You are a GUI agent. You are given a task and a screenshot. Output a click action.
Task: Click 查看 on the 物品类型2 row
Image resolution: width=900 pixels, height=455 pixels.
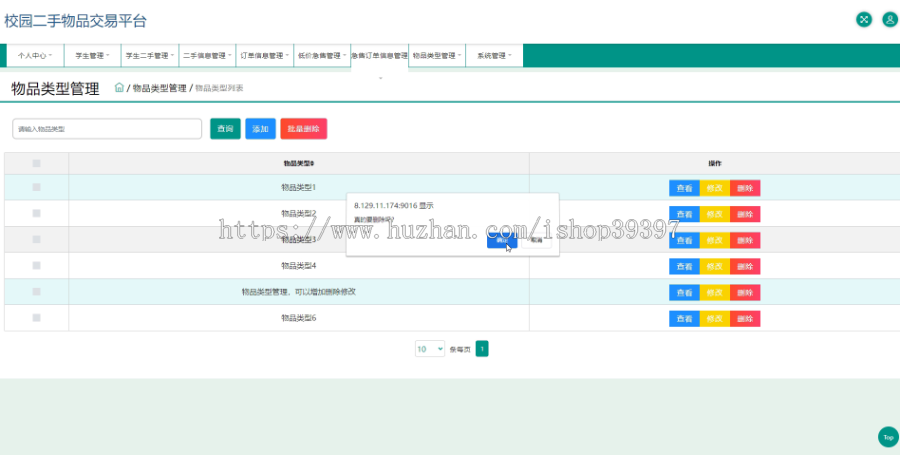coord(684,214)
